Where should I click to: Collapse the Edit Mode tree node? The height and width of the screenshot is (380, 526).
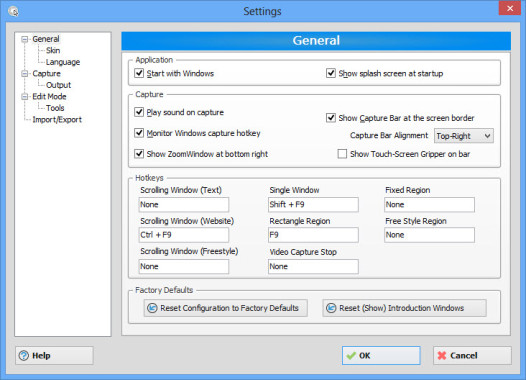click(x=24, y=97)
